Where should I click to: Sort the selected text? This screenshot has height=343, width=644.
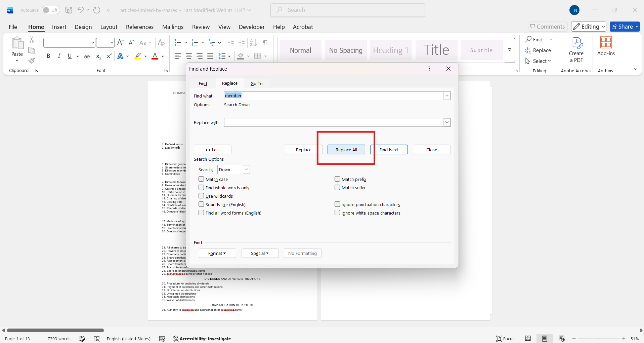click(x=253, y=43)
